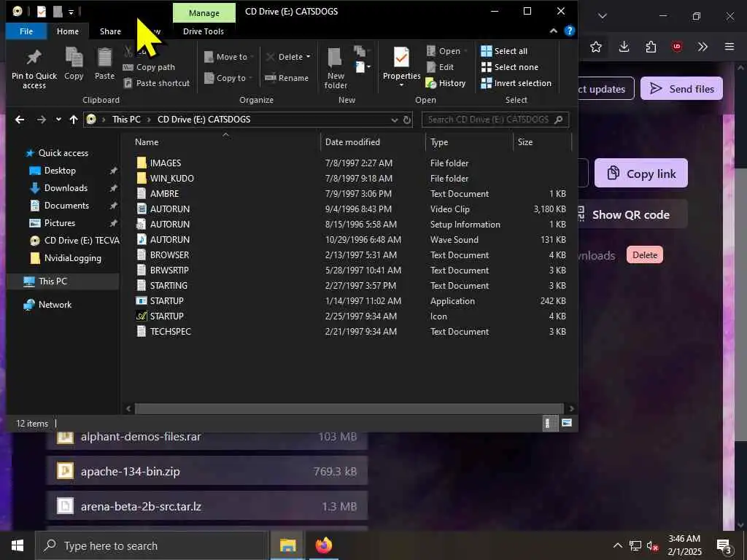Viewport: 747px width, 560px height.
Task: Show hidden system tray icons
Action: point(617,545)
